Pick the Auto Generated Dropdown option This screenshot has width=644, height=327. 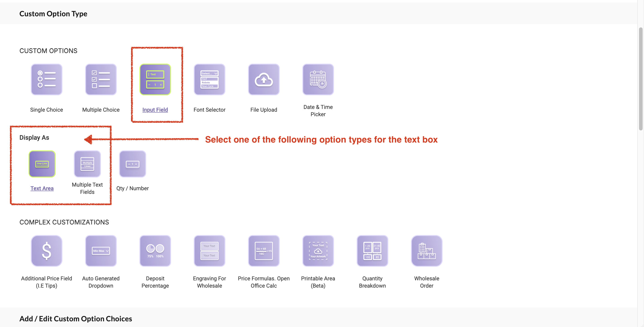click(101, 251)
